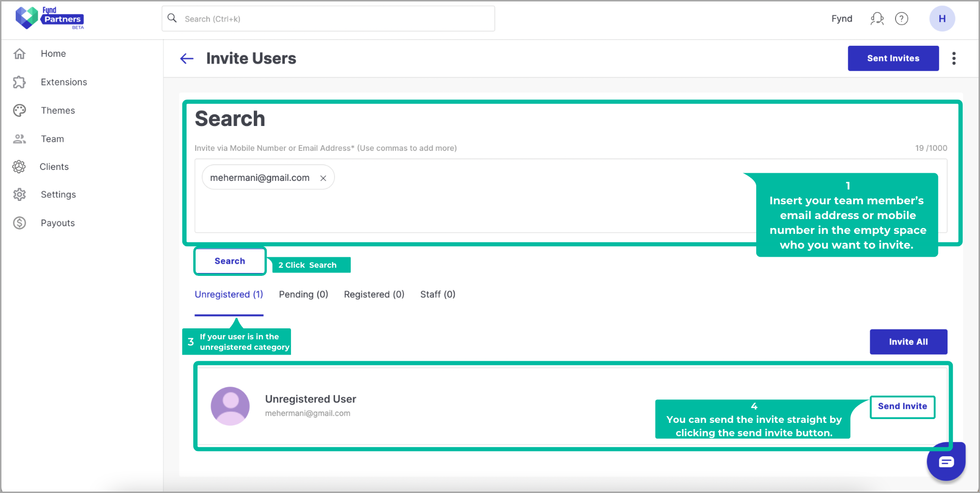Switch to the Unregistered (1) tab
980x493 pixels.
(x=229, y=294)
